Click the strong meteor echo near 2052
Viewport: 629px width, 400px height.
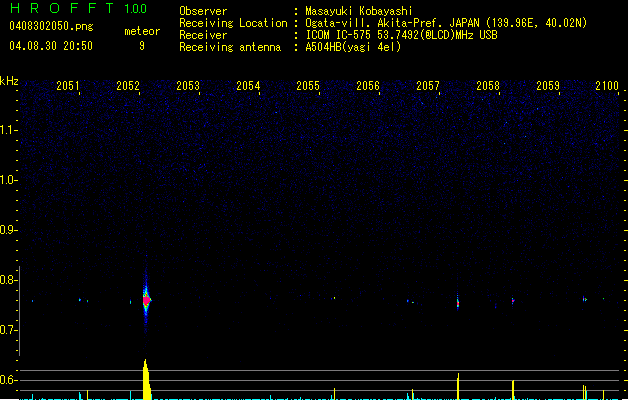coord(146,299)
